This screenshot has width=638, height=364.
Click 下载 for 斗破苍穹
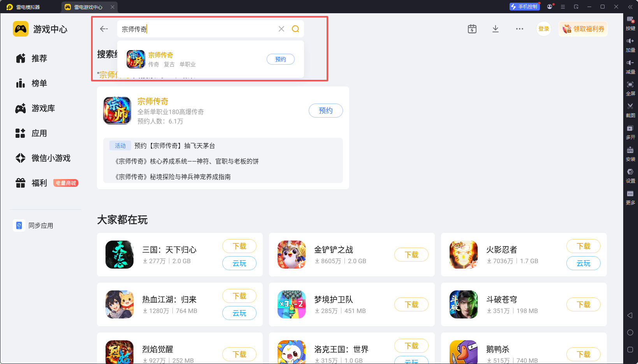click(x=584, y=304)
